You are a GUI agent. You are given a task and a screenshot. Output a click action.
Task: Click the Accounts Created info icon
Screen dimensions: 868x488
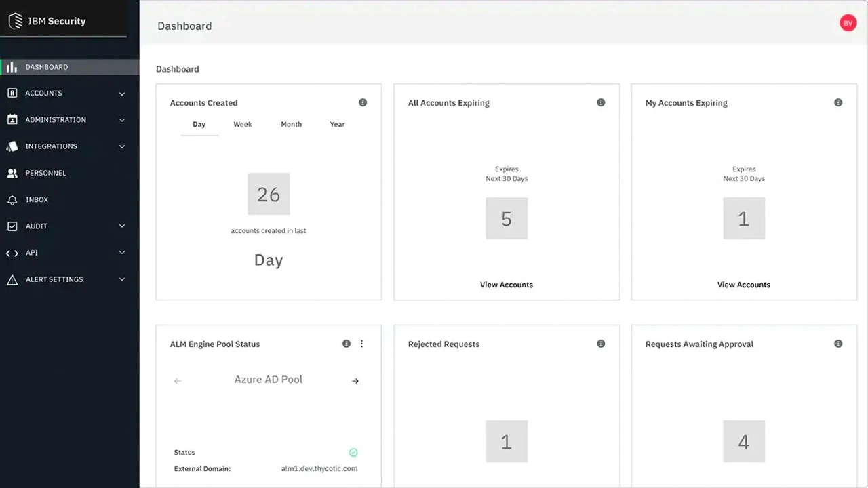[363, 102]
